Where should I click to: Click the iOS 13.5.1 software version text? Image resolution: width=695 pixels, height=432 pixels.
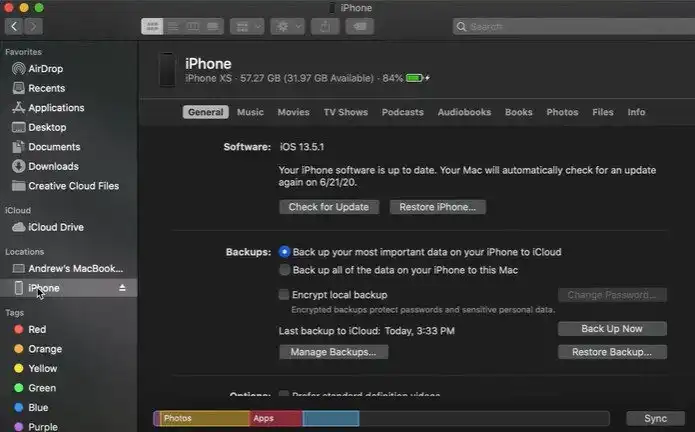(x=302, y=147)
